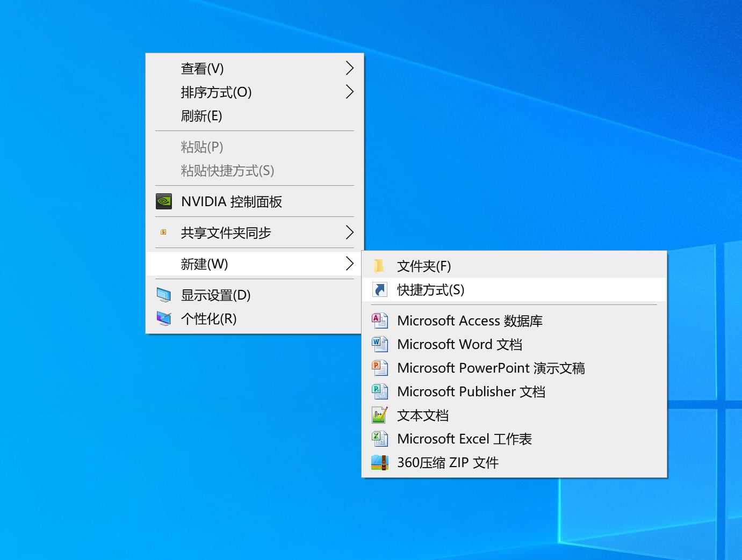
Task: Create a 360压缩 ZIP 文件
Action: 514,462
